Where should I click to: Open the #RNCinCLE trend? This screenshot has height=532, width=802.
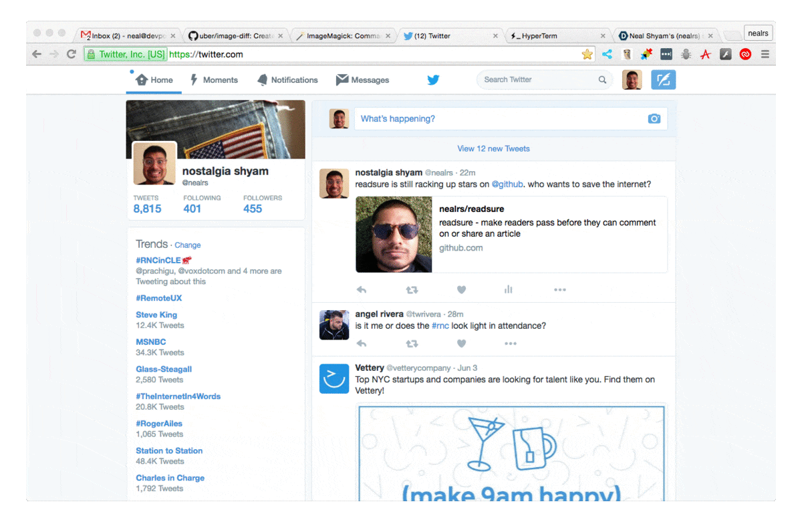[x=158, y=261]
